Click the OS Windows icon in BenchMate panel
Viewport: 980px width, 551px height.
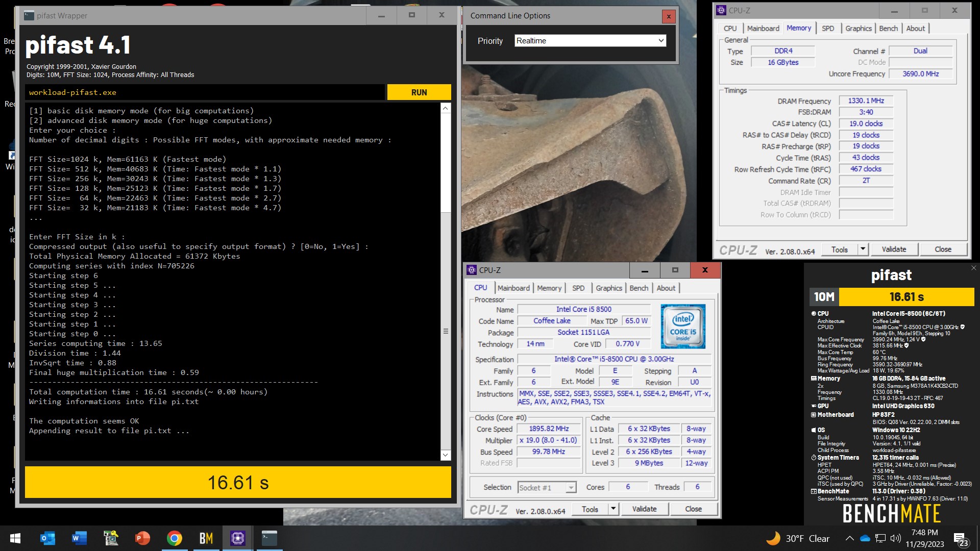click(814, 430)
